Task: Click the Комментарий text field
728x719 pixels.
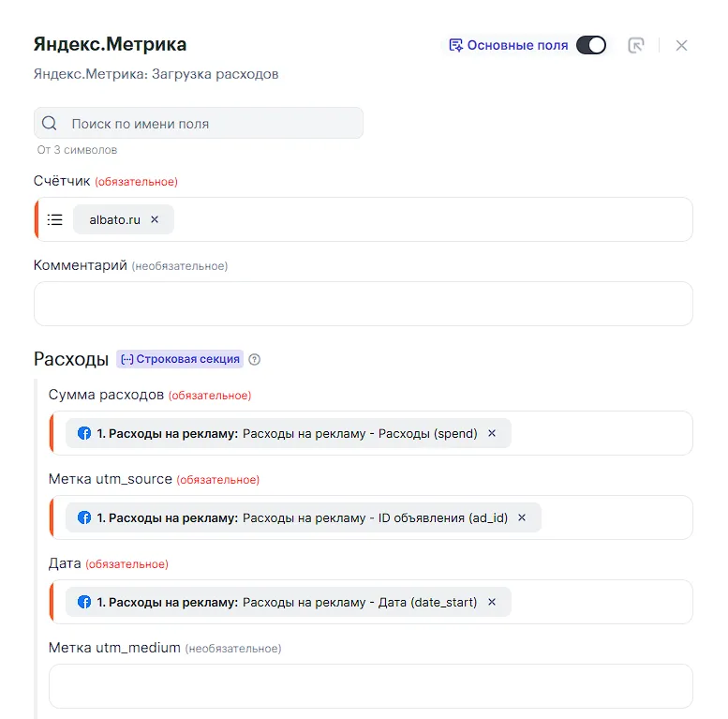Action: (364, 304)
